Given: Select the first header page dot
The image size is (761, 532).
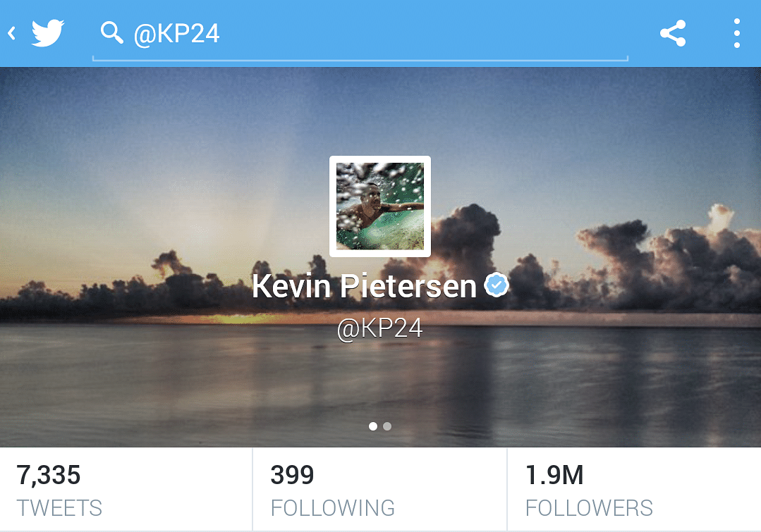Looking at the screenshot, I should coord(372,426).
